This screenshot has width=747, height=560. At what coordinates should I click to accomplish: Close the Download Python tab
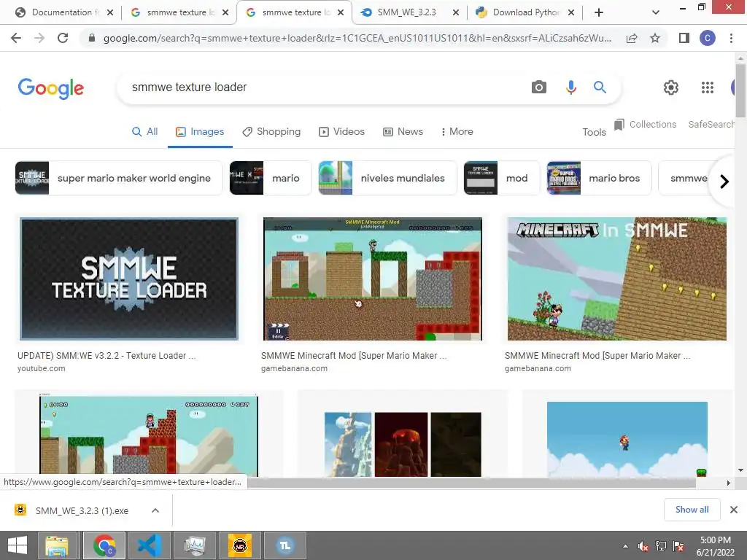coord(571,13)
